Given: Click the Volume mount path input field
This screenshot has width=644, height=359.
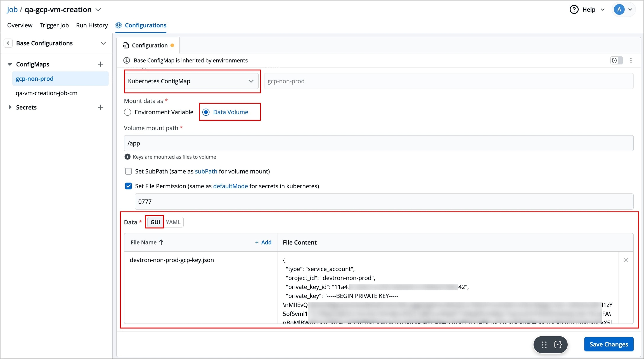Looking at the screenshot, I should coord(378,143).
